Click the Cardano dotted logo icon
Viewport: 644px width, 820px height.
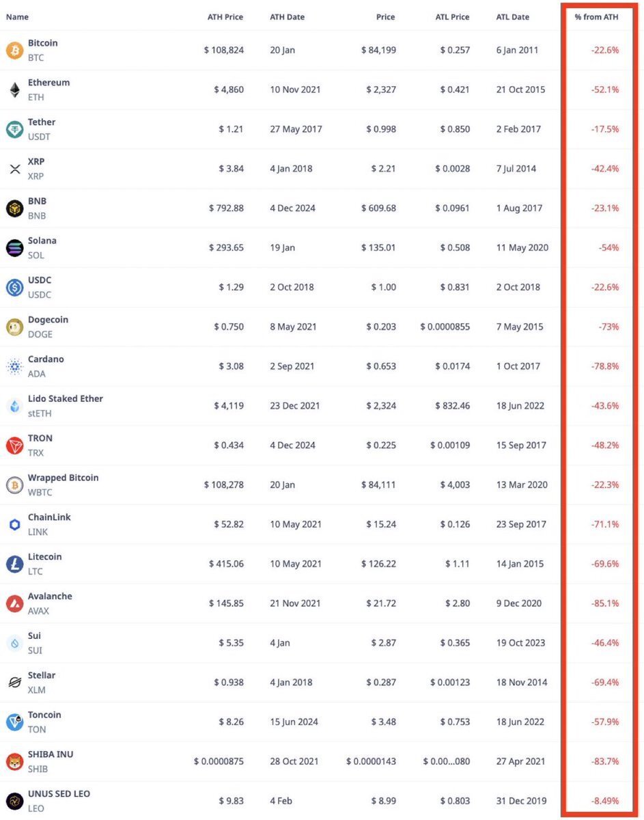coord(14,367)
